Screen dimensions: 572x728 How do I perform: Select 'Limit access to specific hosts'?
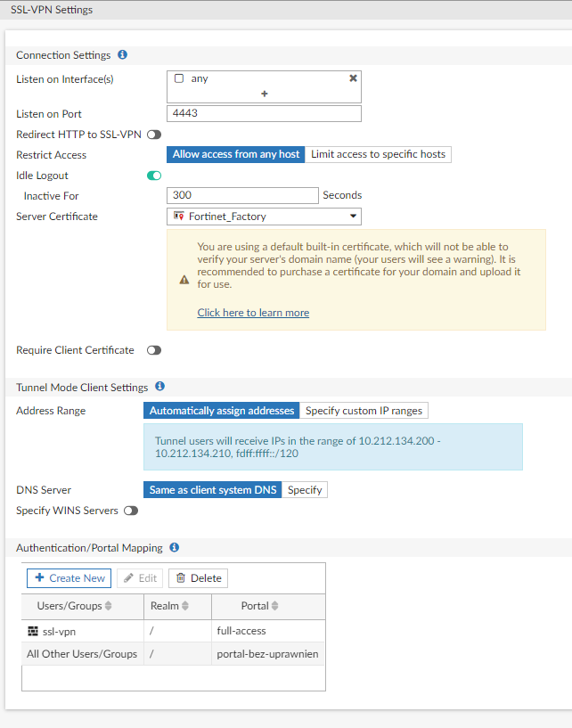(x=378, y=154)
